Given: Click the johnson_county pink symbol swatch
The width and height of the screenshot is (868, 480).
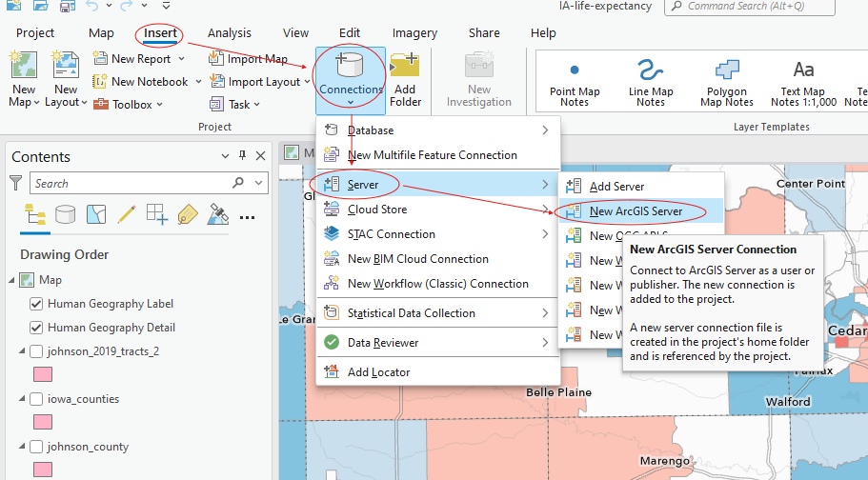Looking at the screenshot, I should 43,470.
